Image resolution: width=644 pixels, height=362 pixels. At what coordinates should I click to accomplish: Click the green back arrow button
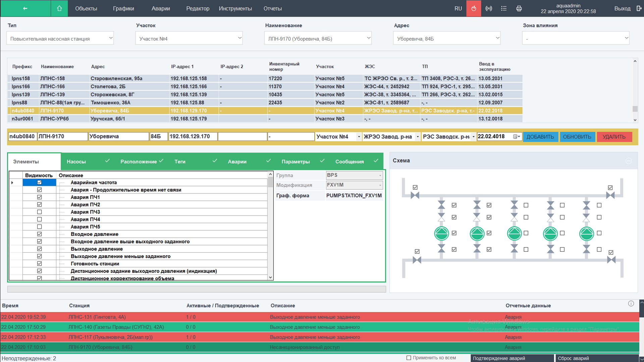(x=25, y=8)
